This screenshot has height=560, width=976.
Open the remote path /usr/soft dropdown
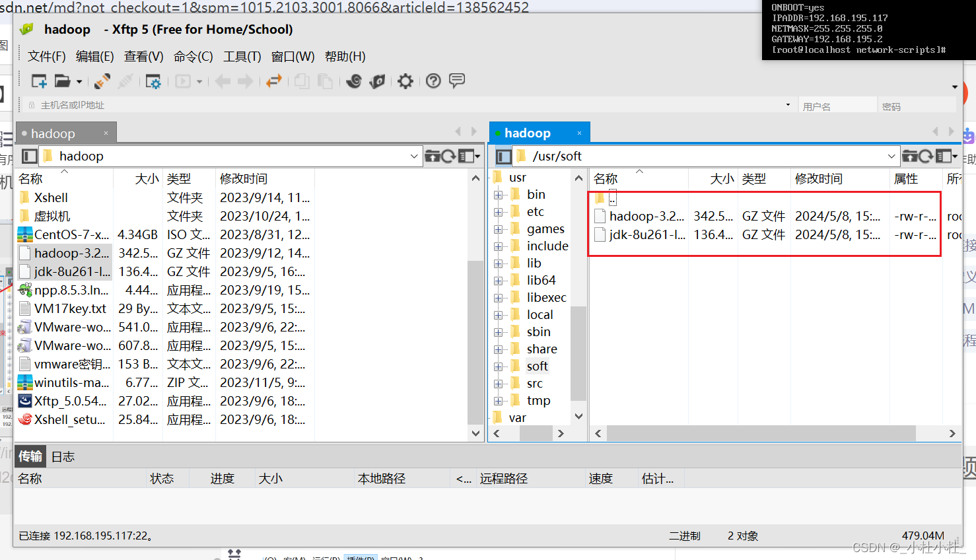(891, 157)
